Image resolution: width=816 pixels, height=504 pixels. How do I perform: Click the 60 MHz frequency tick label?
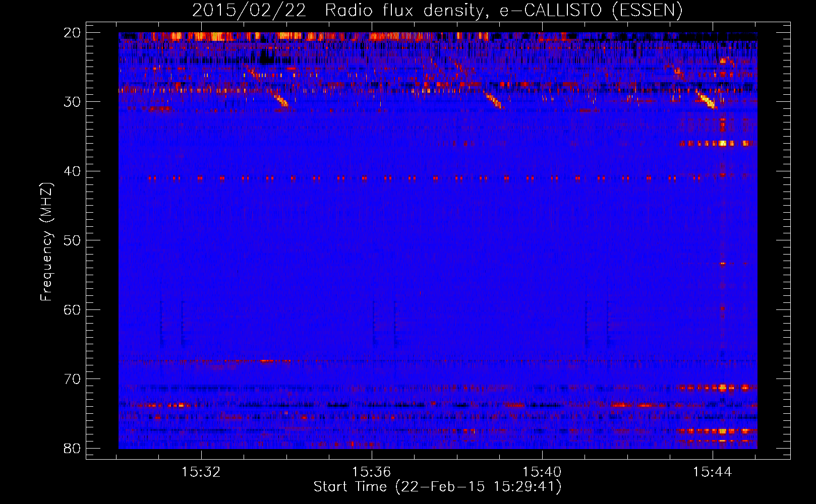tap(72, 310)
